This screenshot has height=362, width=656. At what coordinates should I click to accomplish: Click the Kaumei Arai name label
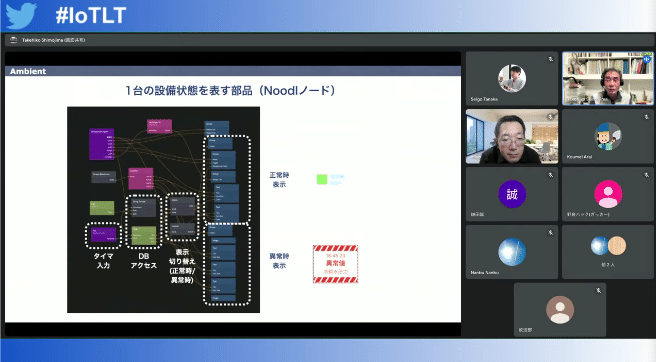[x=579, y=157]
